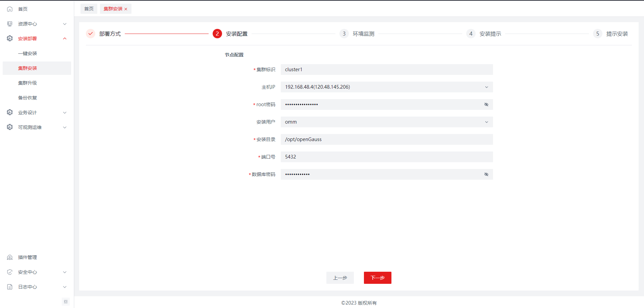Close the 集群安装 tab
644x308 pixels.
[x=126, y=9]
